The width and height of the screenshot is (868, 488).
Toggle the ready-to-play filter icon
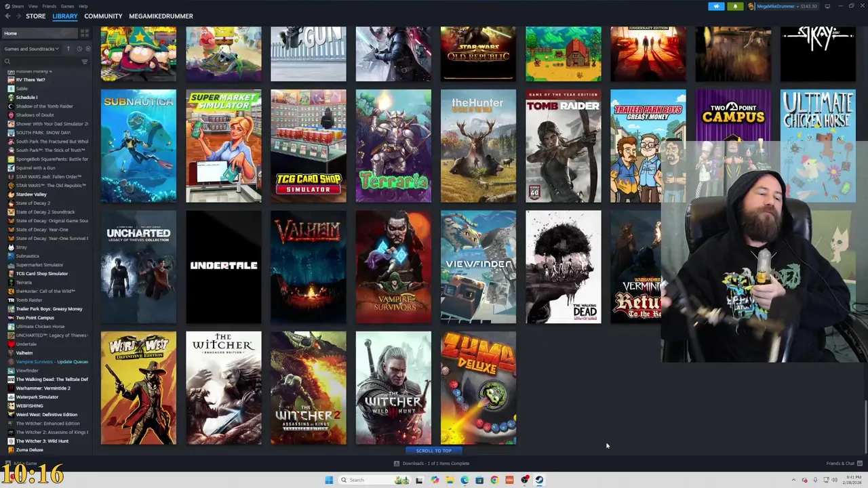pyautogui.click(x=87, y=49)
